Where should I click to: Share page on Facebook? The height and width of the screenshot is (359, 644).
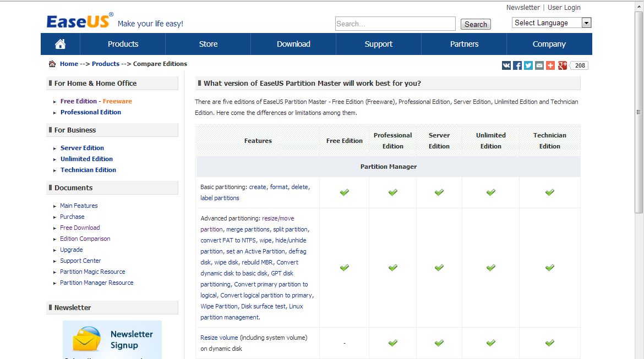pyautogui.click(x=517, y=65)
